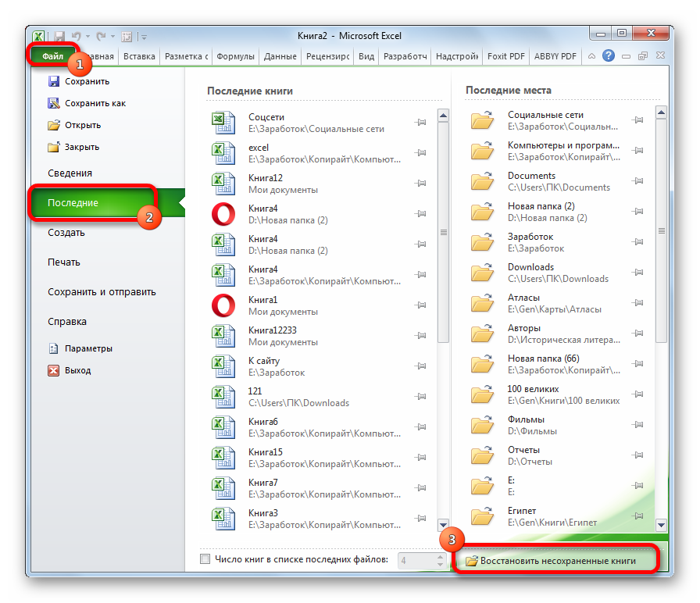This screenshot has height=603, width=700.
Task: Click the recent files count number field
Action: point(416,560)
